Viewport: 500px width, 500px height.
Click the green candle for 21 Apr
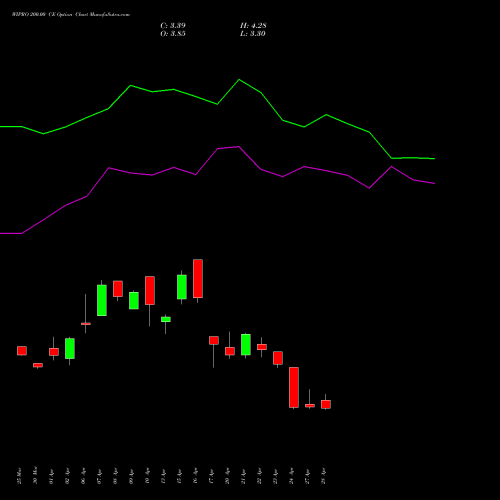pos(246,345)
